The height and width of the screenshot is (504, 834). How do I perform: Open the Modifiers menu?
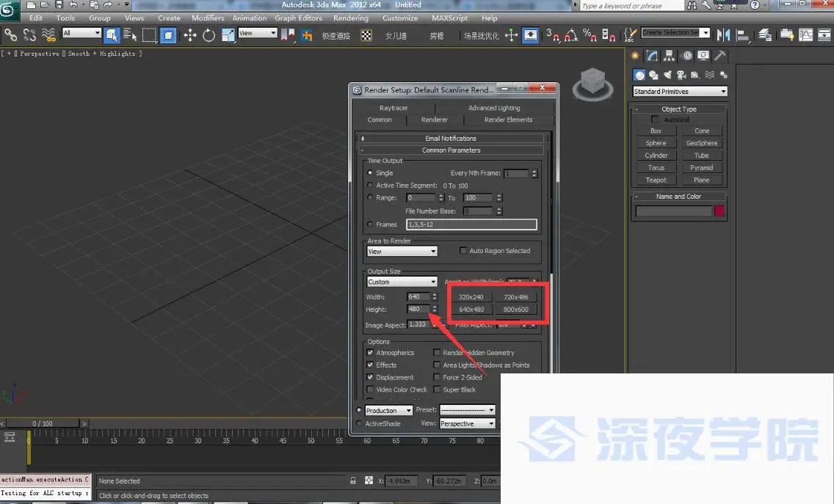[208, 18]
